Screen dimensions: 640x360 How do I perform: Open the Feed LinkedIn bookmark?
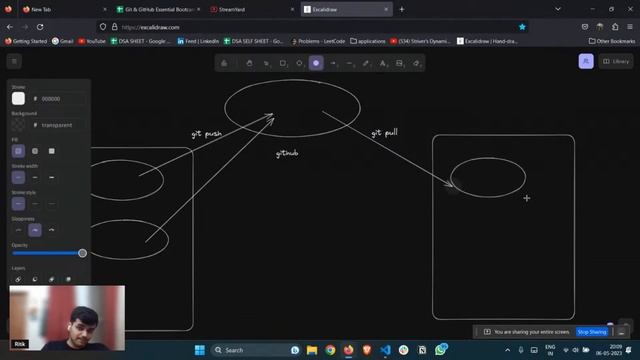pyautogui.click(x=198, y=41)
